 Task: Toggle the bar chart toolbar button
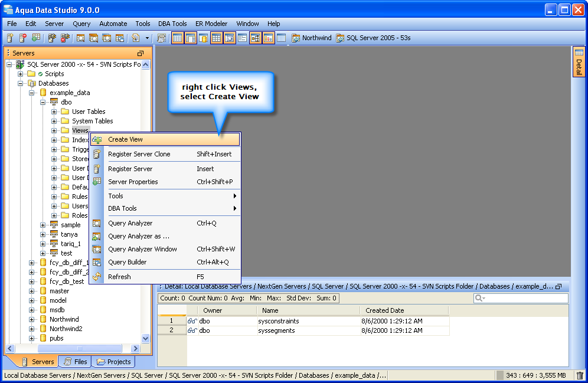(269, 38)
